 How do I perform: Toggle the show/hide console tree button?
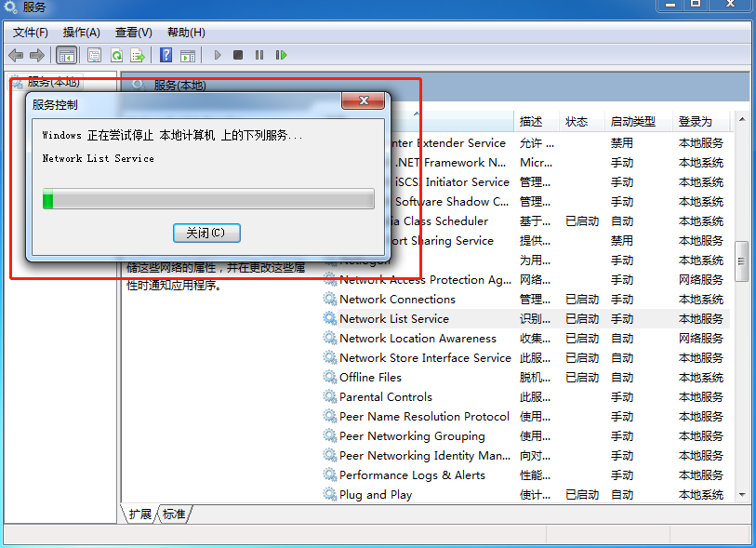[66, 55]
